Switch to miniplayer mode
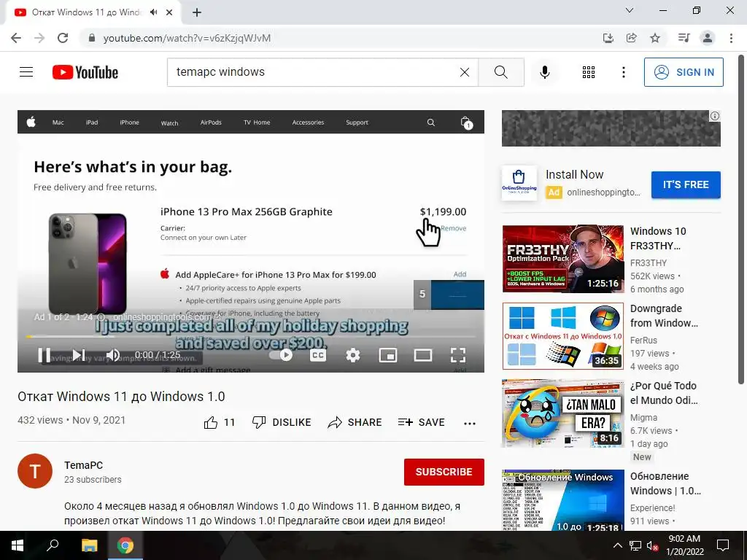This screenshot has height=560, width=747. (388, 355)
